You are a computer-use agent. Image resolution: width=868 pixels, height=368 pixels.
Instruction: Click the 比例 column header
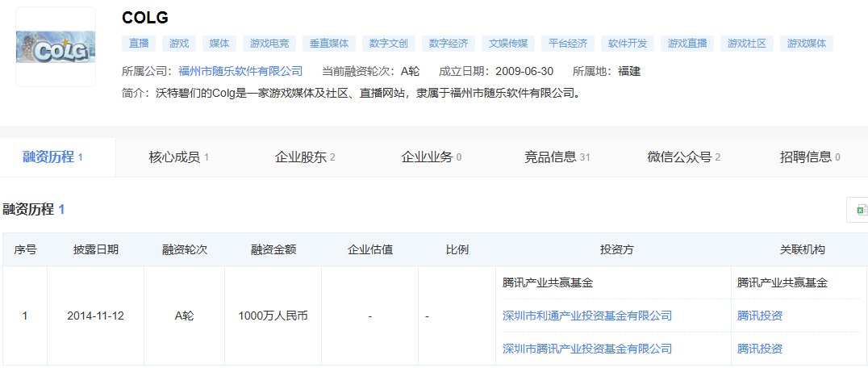point(457,249)
